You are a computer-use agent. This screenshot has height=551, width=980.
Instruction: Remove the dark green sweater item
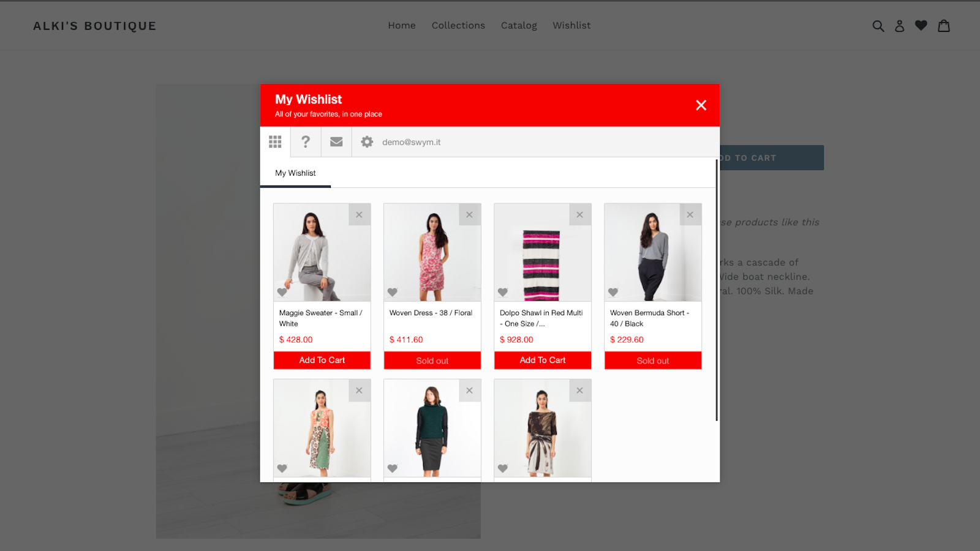(470, 391)
